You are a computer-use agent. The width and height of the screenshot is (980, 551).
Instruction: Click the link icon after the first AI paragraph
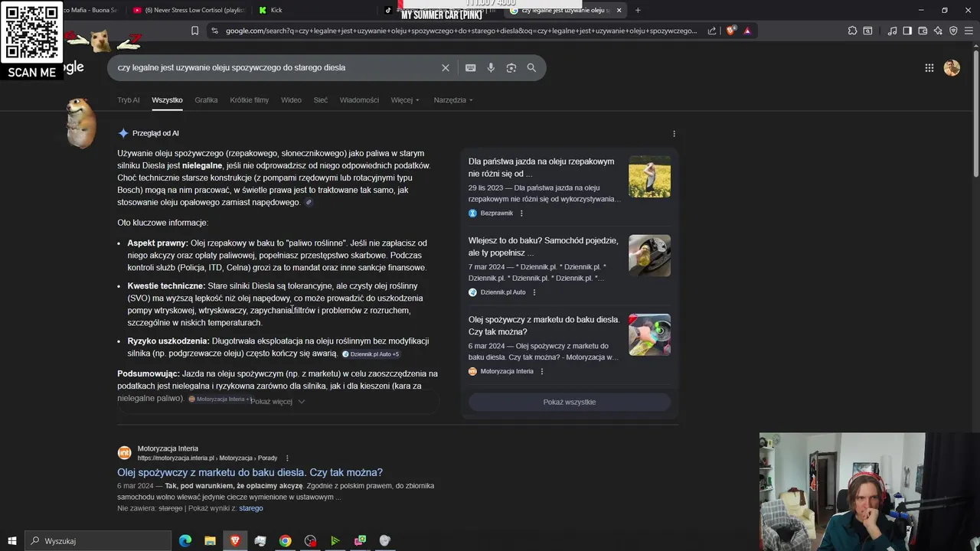[309, 203]
